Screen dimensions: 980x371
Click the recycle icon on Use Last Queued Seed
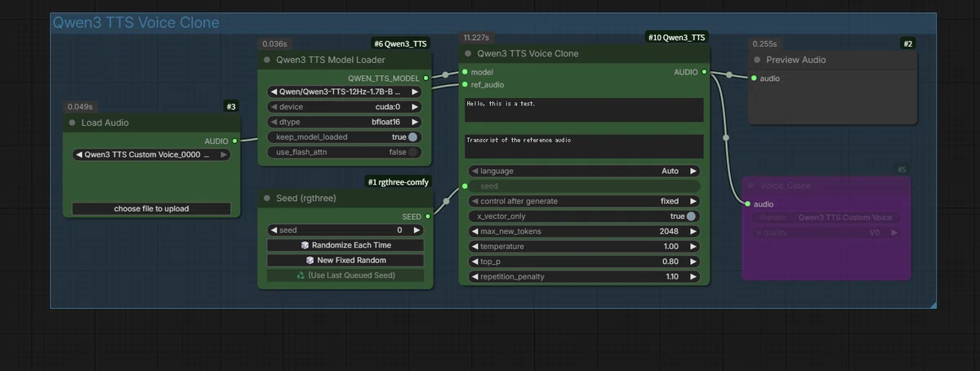point(301,275)
